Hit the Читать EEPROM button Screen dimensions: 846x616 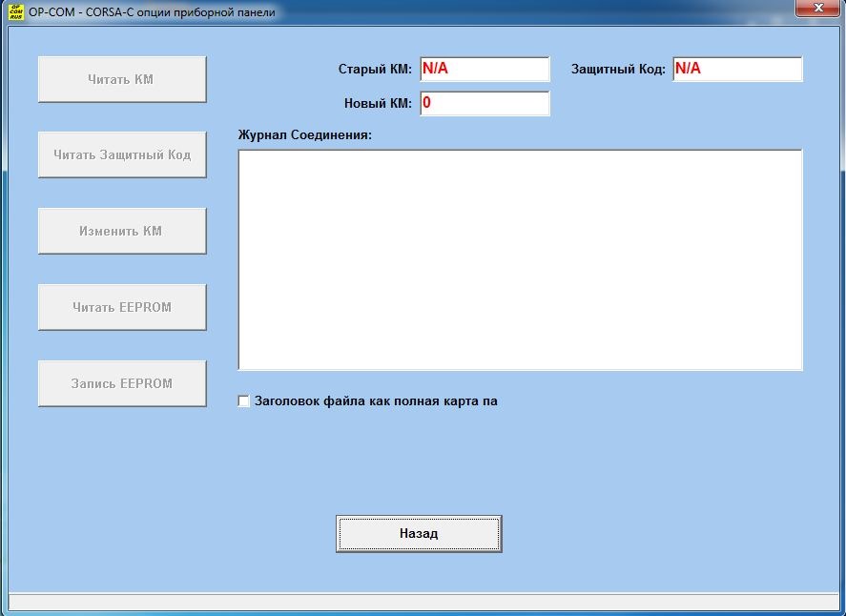pos(122,307)
